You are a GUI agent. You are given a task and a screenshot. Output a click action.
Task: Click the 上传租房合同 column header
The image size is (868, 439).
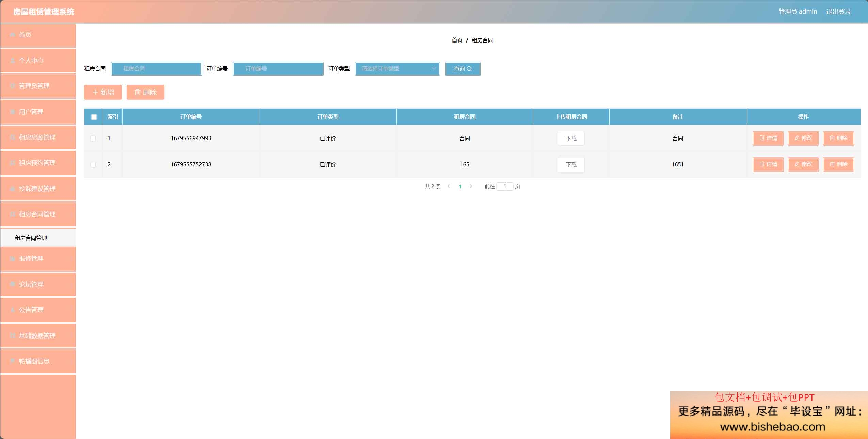coord(571,117)
